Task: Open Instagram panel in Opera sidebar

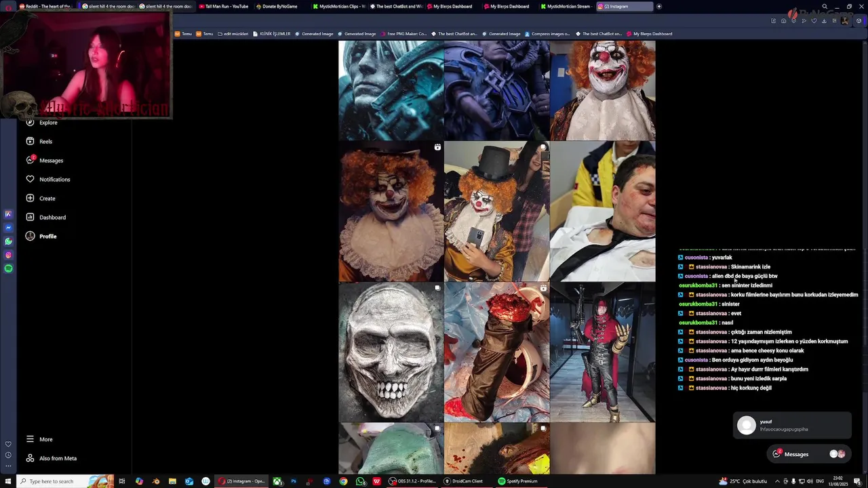Action: pyautogui.click(x=8, y=255)
